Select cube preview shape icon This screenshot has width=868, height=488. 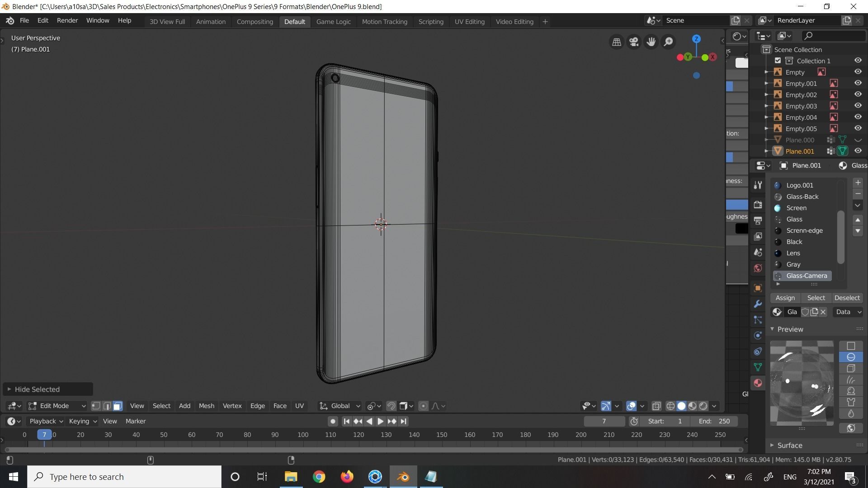(x=851, y=368)
